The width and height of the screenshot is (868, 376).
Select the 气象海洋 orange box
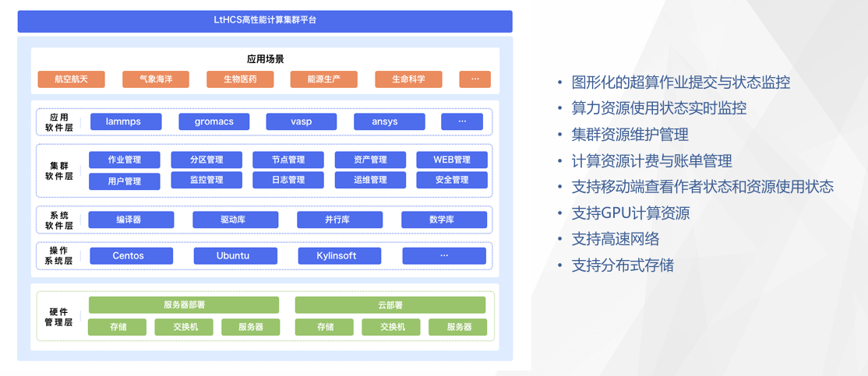(156, 79)
